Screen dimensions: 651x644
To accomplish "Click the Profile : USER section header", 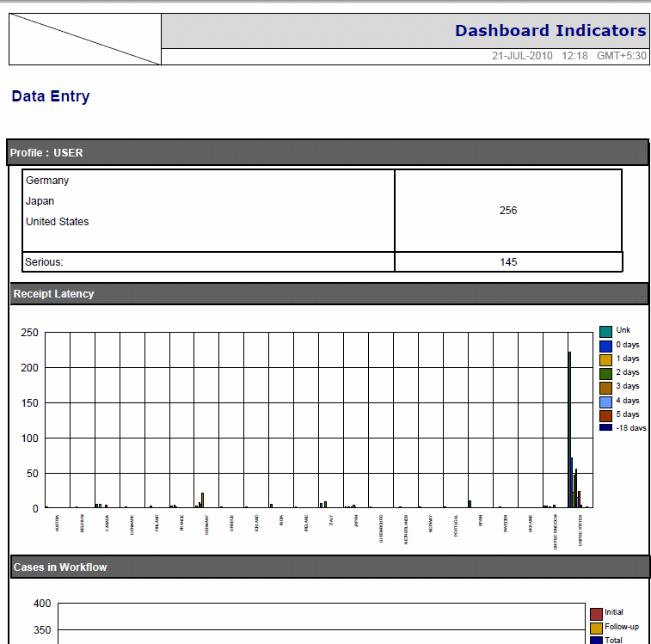I will [x=328, y=153].
